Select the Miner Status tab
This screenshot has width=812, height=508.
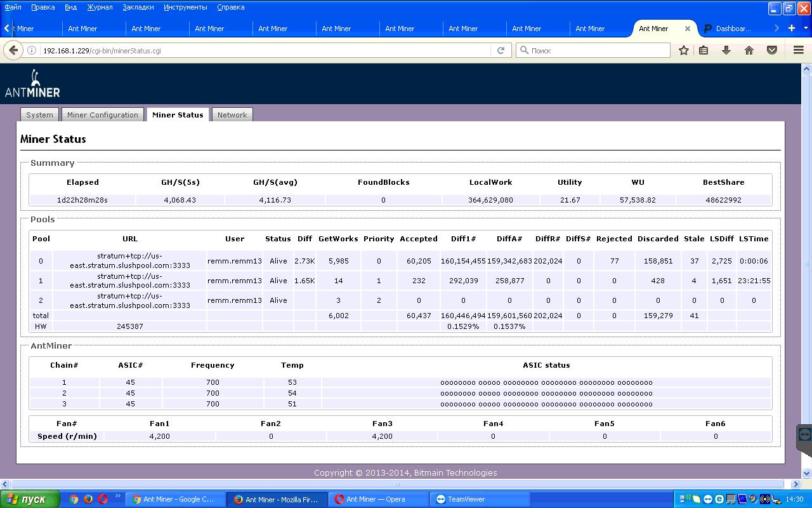[178, 115]
